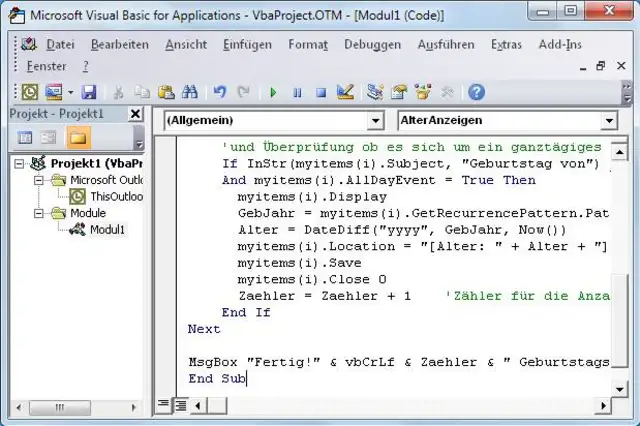This screenshot has width=640, height=426.
Task: Switch to procedure view at bottom left
Action: coord(163,404)
